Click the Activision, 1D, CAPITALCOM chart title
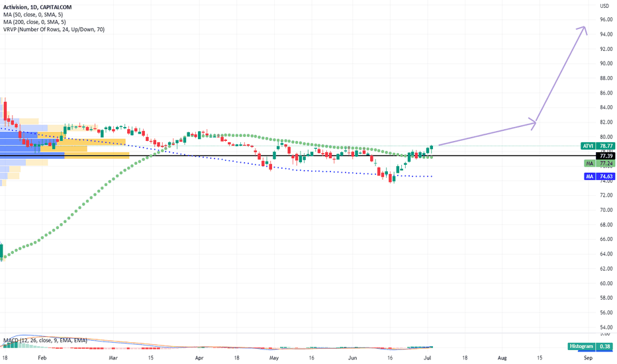617x364 pixels. (37, 7)
